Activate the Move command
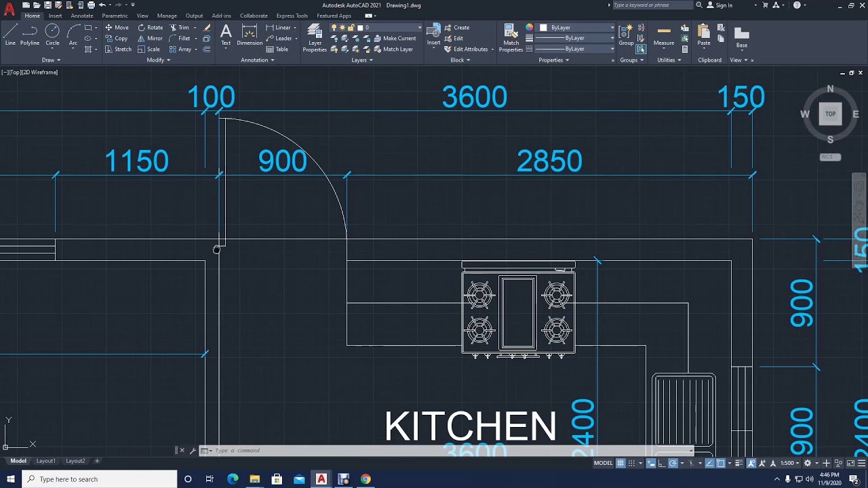The width and height of the screenshot is (868, 488). tap(117, 28)
